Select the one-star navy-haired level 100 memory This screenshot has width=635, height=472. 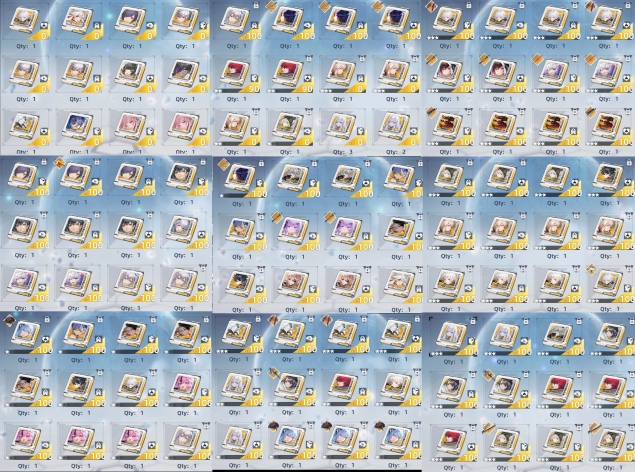(x=240, y=178)
